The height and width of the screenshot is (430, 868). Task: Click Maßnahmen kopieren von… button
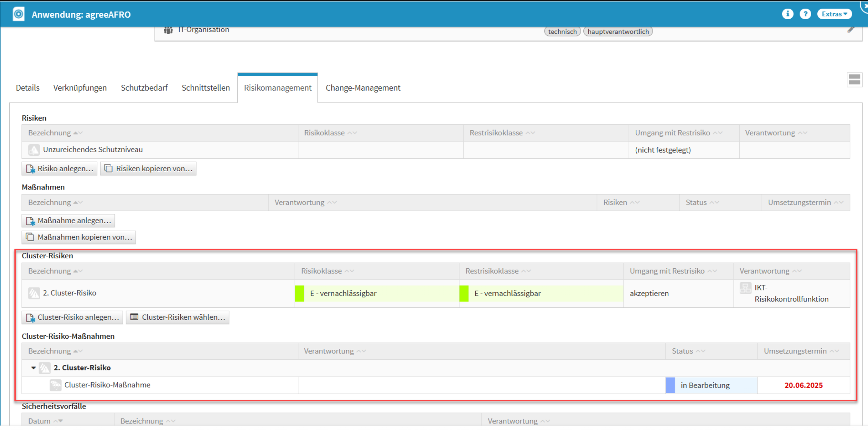click(x=79, y=237)
